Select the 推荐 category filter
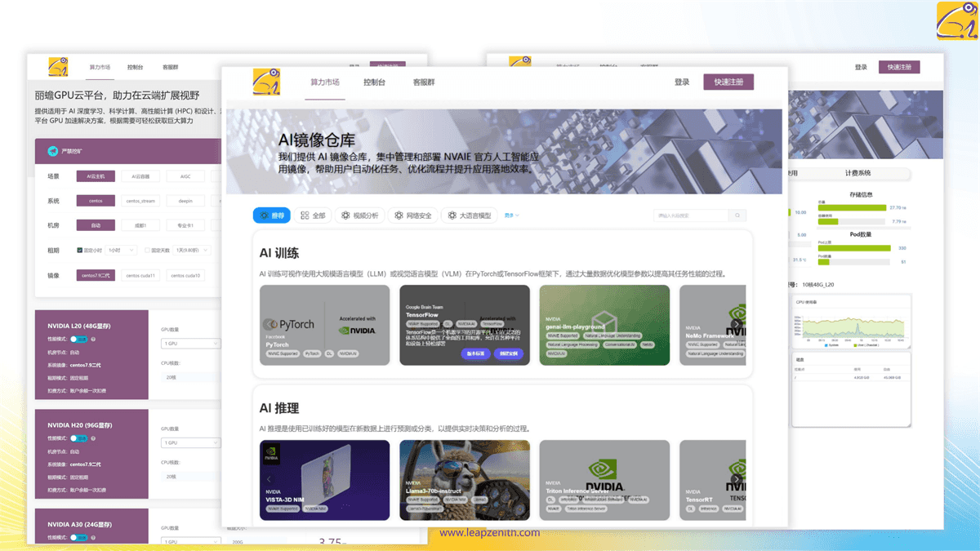 [x=272, y=216]
